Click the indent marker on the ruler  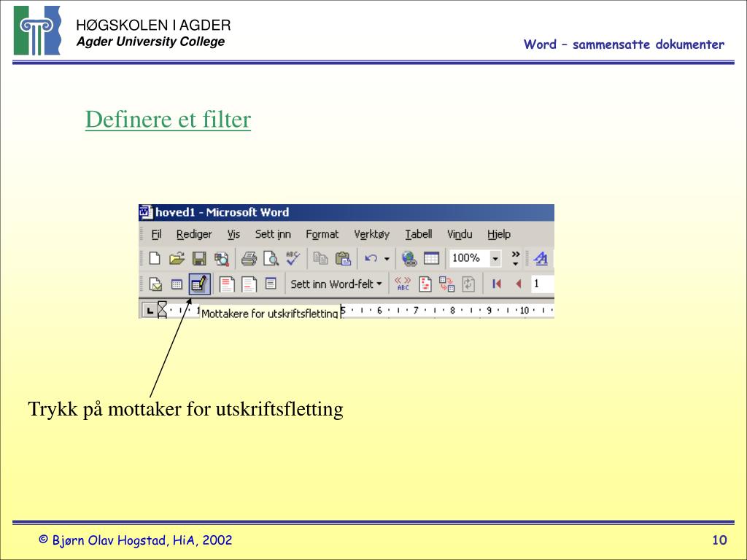pyautogui.click(x=162, y=310)
